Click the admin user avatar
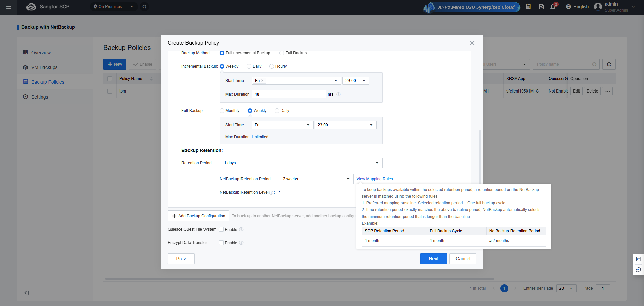 tap(598, 7)
